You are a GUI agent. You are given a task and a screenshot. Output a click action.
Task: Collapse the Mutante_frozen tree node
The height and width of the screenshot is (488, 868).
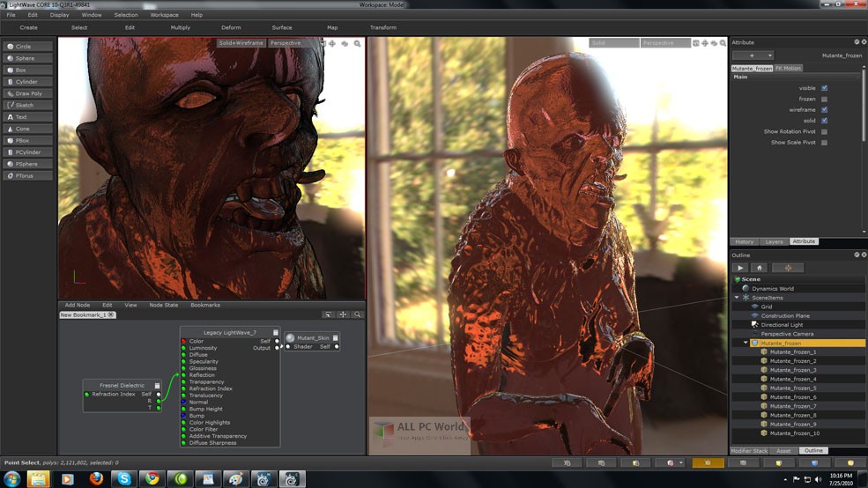pyautogui.click(x=746, y=343)
